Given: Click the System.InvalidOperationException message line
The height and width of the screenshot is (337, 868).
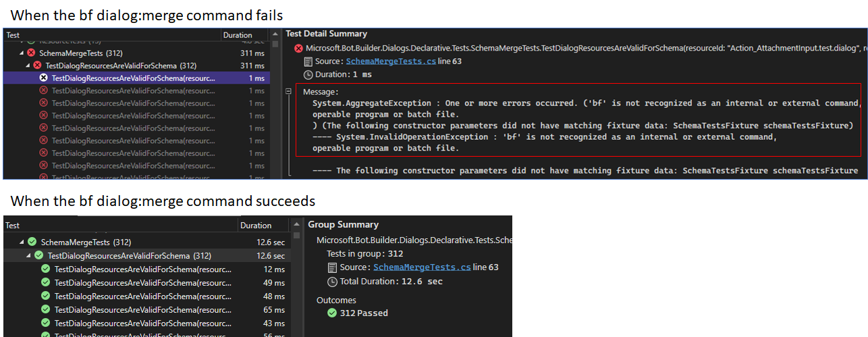Looking at the screenshot, I should click(x=544, y=137).
